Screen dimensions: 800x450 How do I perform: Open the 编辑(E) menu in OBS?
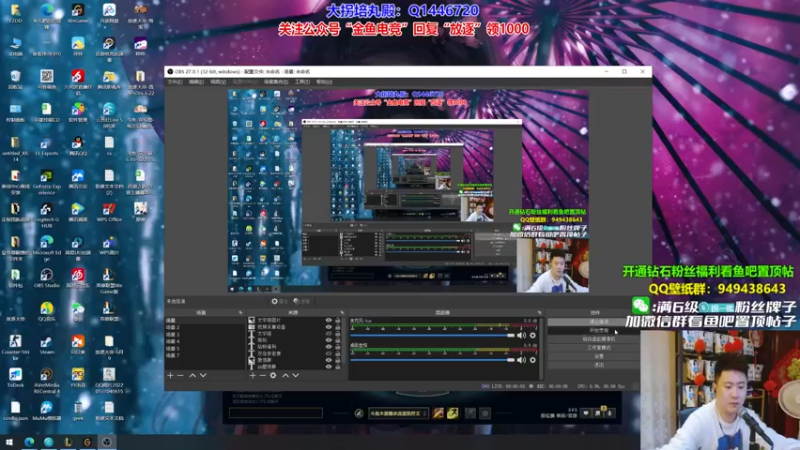coord(196,82)
